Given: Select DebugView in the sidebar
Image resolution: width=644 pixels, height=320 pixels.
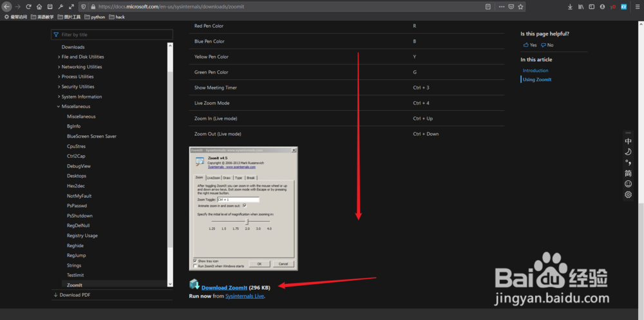Looking at the screenshot, I should [x=79, y=166].
